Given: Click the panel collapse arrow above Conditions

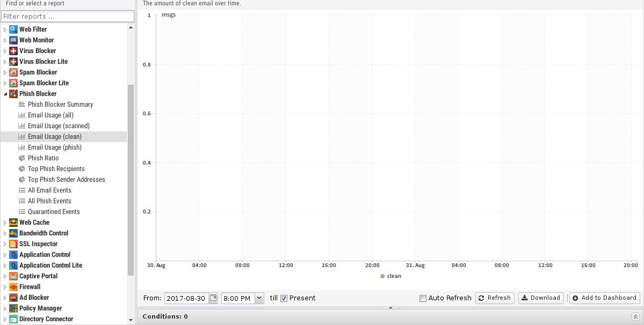Looking at the screenshot, I should 390,308.
